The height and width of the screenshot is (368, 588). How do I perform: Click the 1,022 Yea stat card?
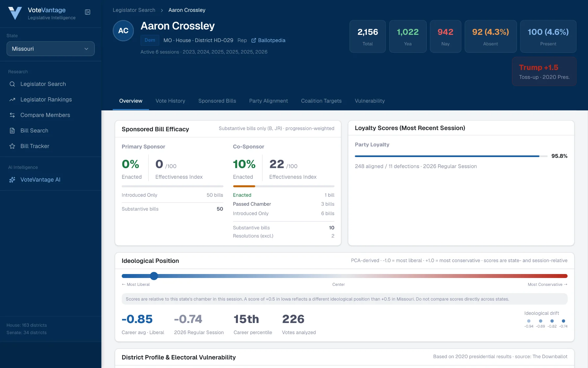tap(408, 36)
